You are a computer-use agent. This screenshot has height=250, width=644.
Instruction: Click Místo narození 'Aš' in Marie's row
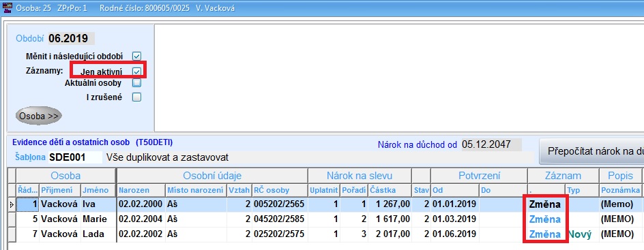pos(196,219)
